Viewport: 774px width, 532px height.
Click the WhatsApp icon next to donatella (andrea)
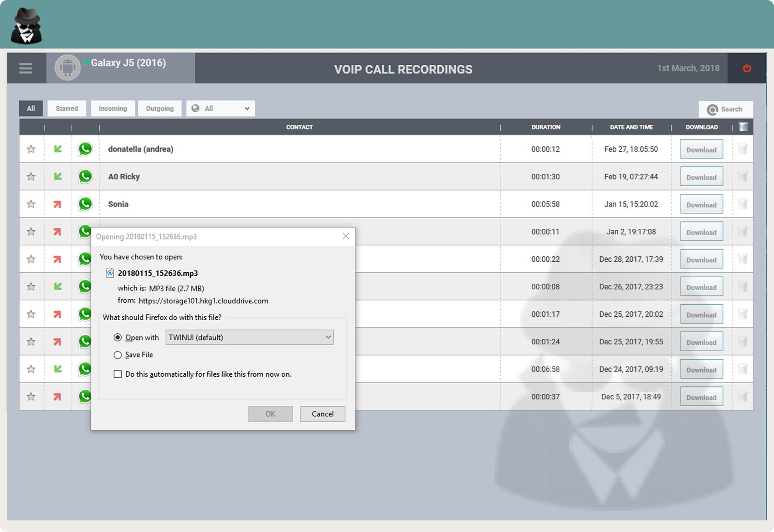pyautogui.click(x=85, y=149)
